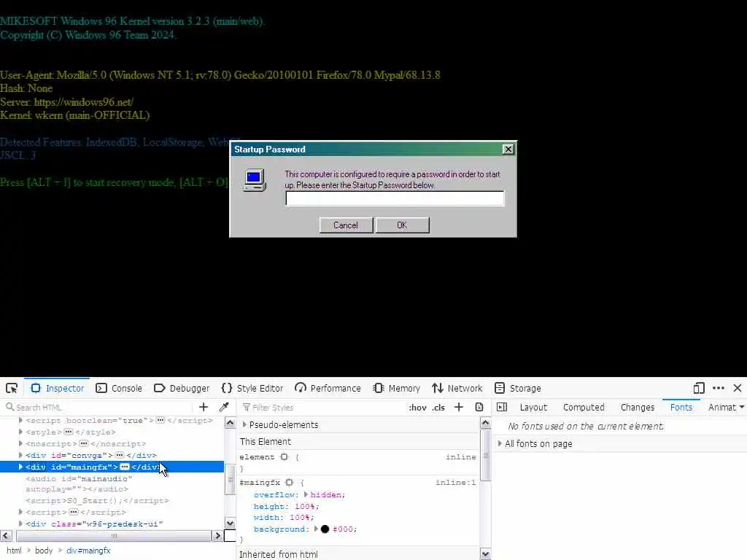Click the markup scrollbar up arrow
The width and height of the screenshot is (747, 560).
pos(230,423)
